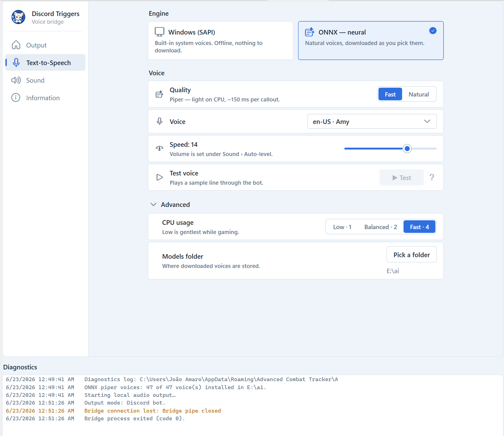504x436 pixels.
Task: Click the Windows SAPI monitor icon
Action: pyautogui.click(x=159, y=32)
